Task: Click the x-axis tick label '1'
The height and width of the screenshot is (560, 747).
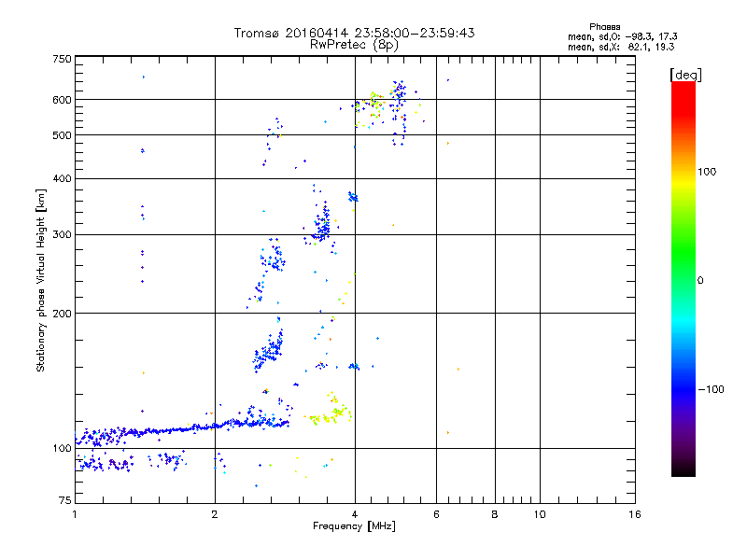Action: point(75,514)
